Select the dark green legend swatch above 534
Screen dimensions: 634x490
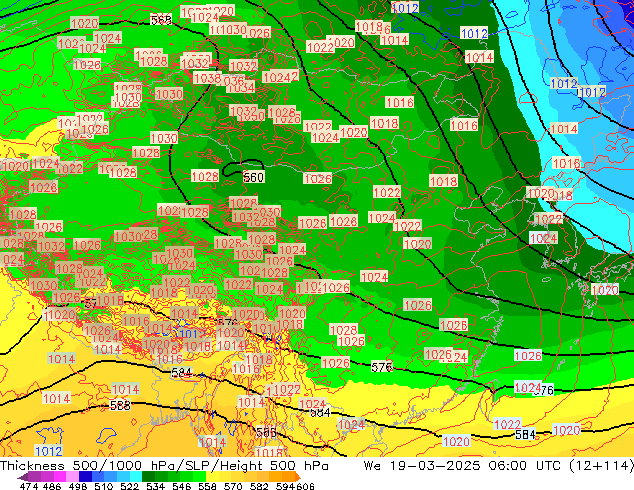148,477
